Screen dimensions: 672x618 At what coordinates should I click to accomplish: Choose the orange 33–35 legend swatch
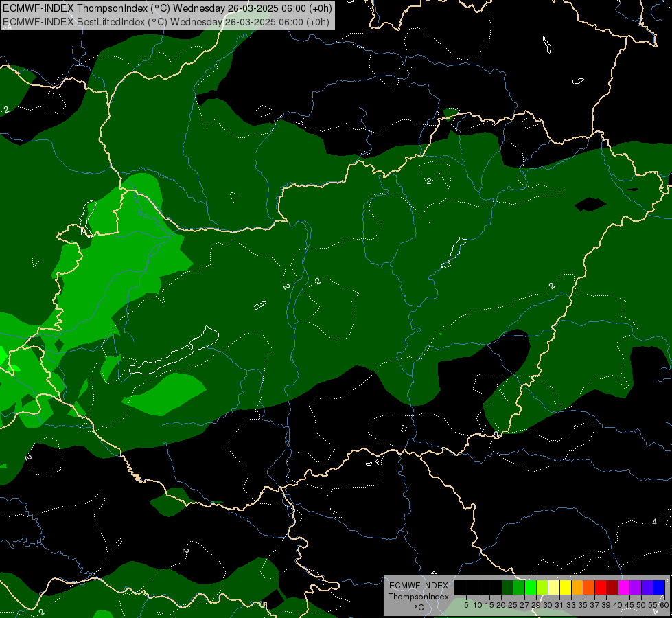click(577, 587)
